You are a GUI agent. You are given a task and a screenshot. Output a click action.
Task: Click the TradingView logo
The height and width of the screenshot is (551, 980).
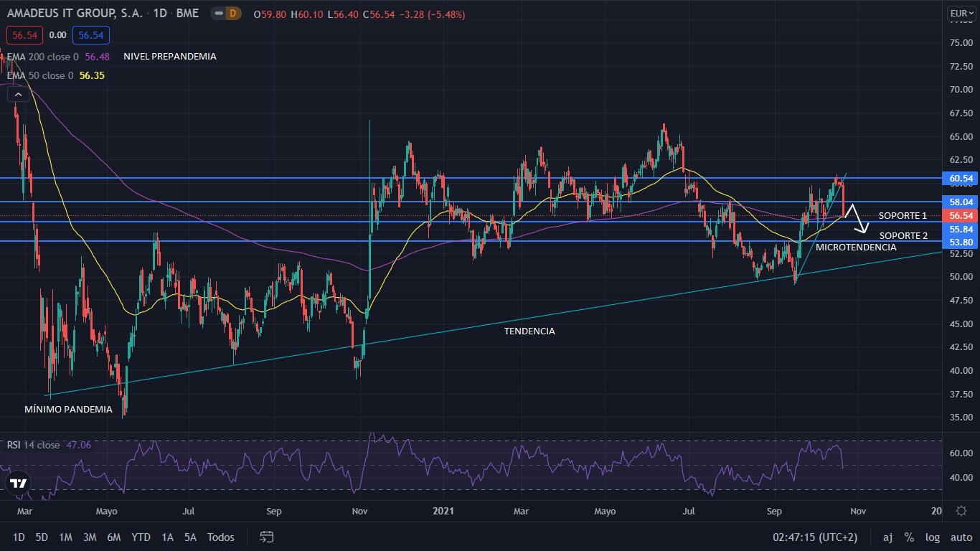18,483
